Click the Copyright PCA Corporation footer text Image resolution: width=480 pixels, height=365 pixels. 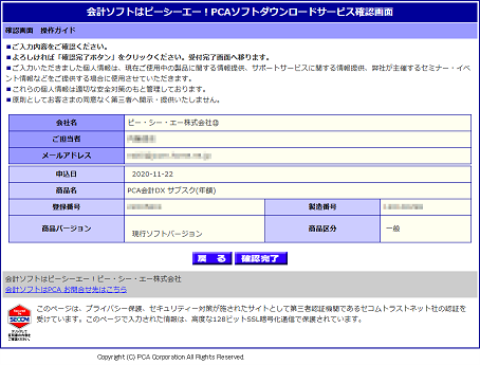click(171, 357)
